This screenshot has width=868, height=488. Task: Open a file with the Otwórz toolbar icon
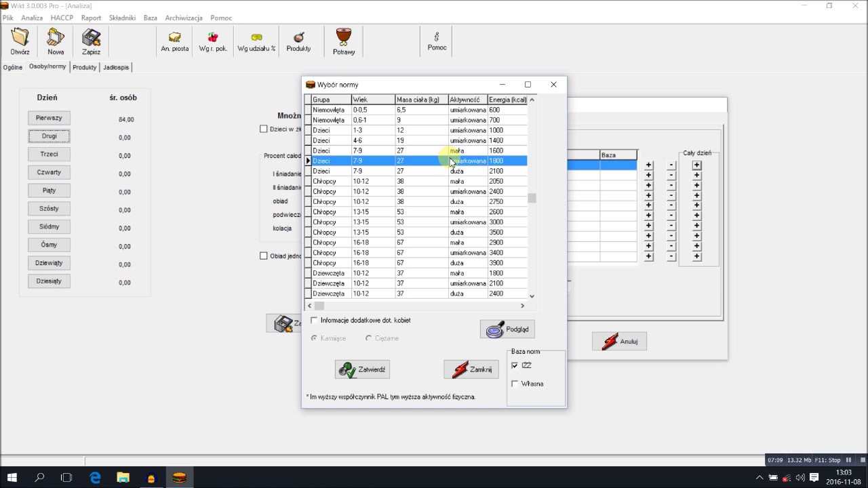pyautogui.click(x=20, y=41)
